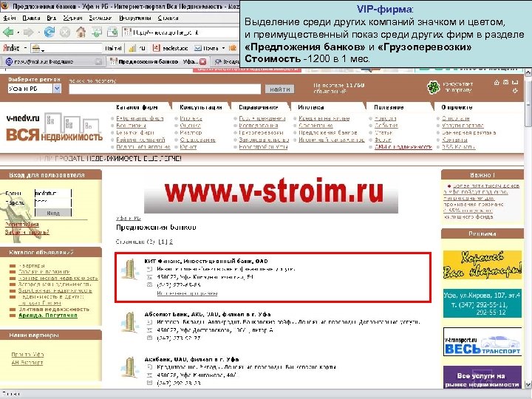Open the Инструменты menu
Viewport: 532px width, 399px height.
[134, 18]
